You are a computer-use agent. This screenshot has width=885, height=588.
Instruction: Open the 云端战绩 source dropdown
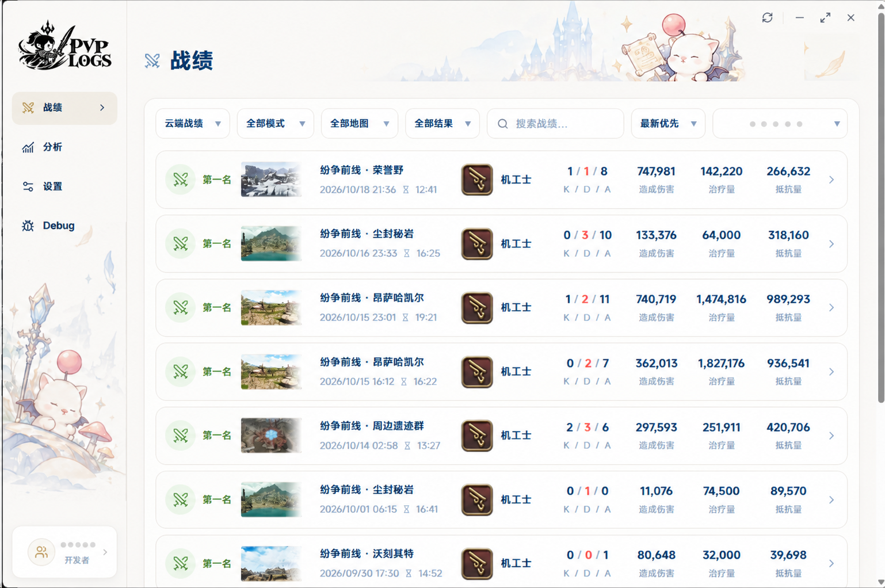pyautogui.click(x=193, y=124)
